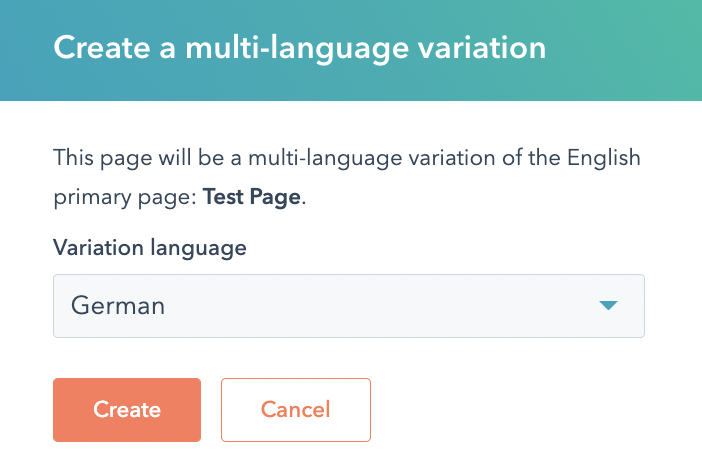The width and height of the screenshot is (702, 476).
Task: Click the orange Create button
Action: [x=127, y=410]
